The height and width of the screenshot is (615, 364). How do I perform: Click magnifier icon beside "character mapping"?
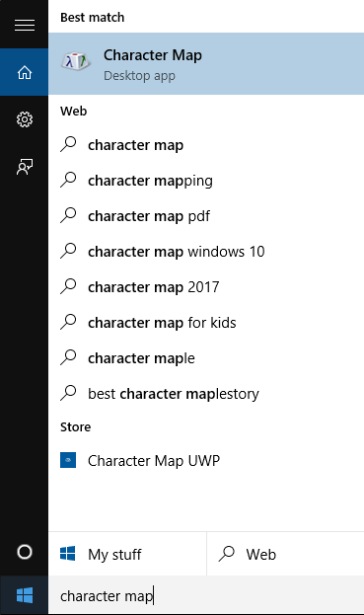pyautogui.click(x=68, y=180)
